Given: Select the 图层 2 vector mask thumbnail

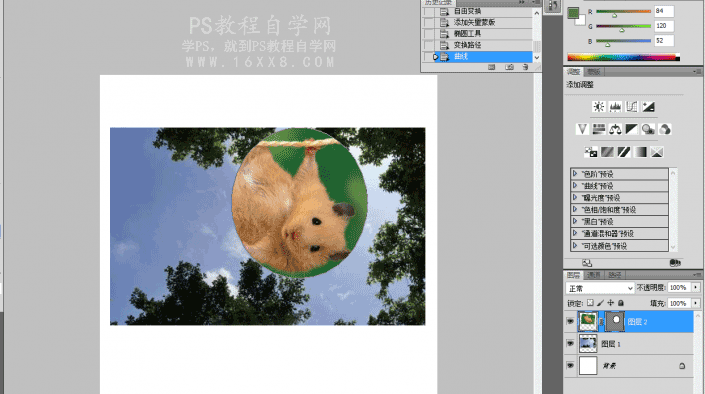Looking at the screenshot, I should pos(615,321).
